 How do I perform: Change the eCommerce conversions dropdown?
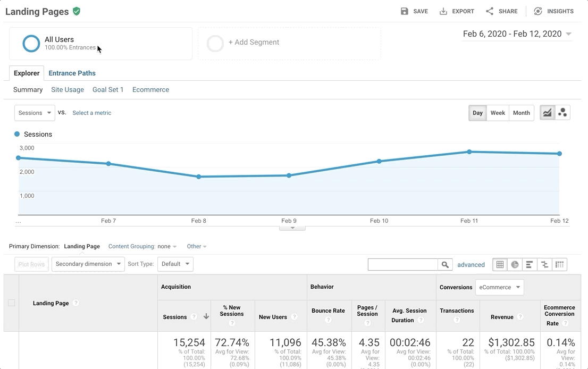499,287
